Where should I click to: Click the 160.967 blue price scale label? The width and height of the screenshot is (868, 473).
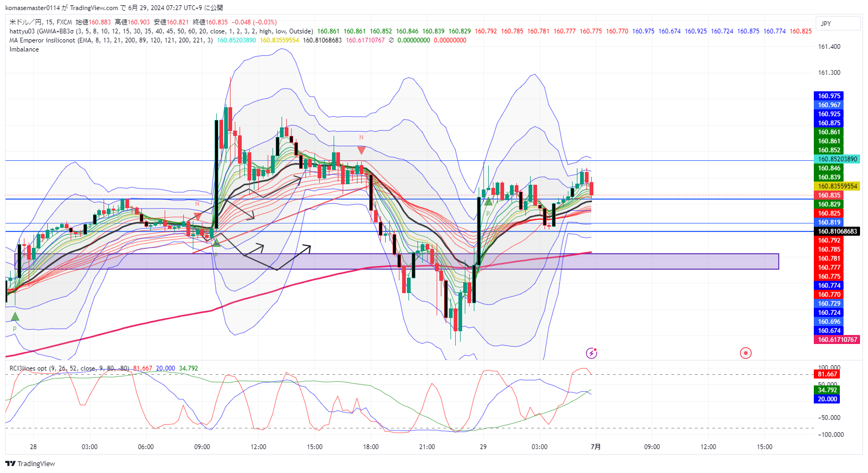click(829, 105)
